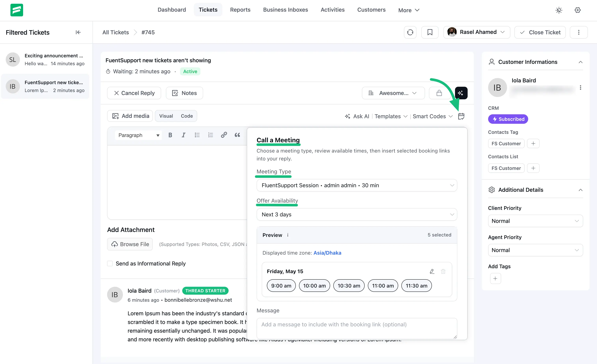Click the Close Ticket button
The width and height of the screenshot is (597, 364).
(x=540, y=32)
